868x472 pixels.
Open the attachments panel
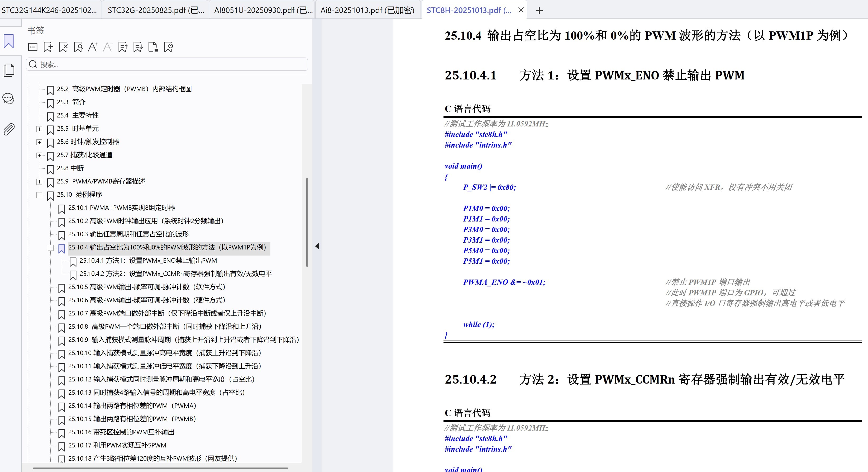[8, 129]
